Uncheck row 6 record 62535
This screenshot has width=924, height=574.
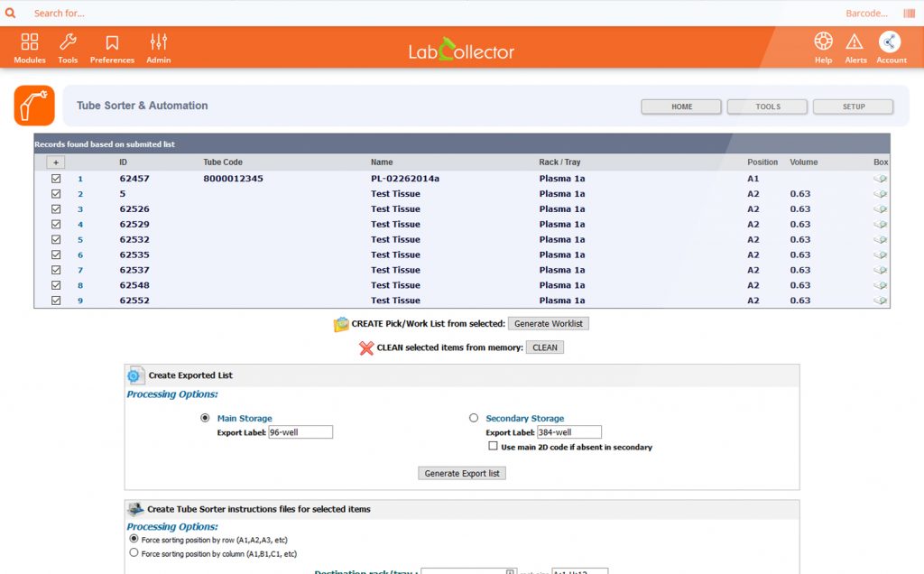click(x=56, y=255)
